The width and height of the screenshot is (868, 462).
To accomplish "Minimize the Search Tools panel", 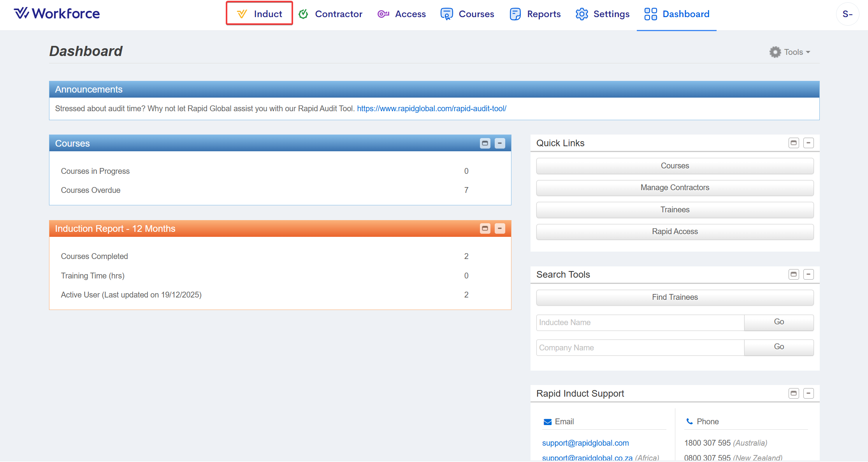I will [x=808, y=275].
